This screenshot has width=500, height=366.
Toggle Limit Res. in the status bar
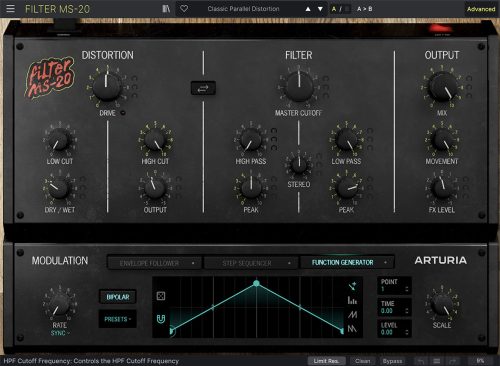point(326,361)
